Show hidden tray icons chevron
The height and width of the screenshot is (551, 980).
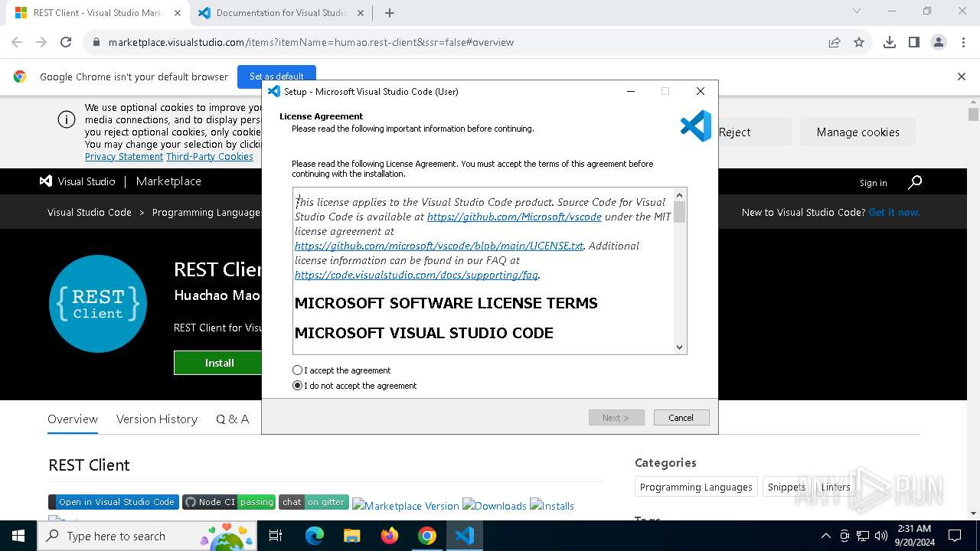click(x=825, y=536)
